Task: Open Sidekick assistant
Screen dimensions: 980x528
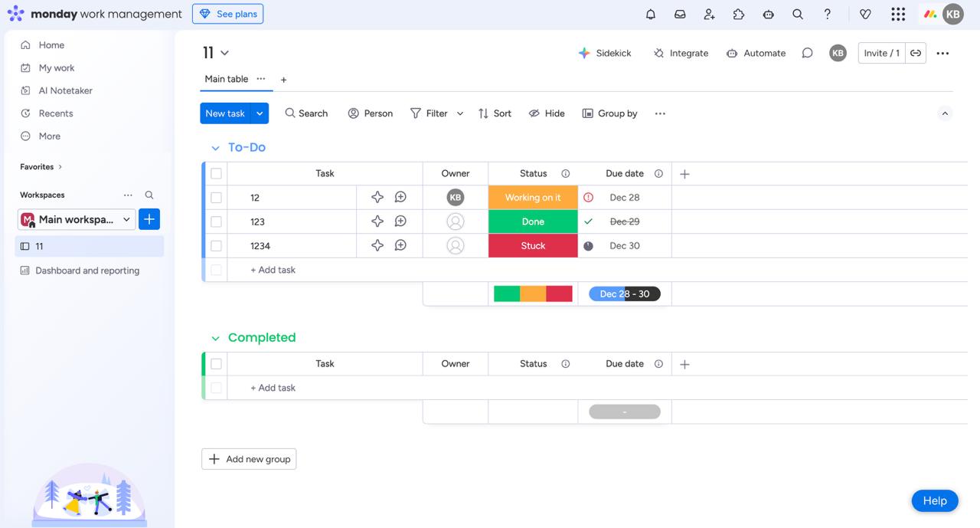Action: pos(605,53)
